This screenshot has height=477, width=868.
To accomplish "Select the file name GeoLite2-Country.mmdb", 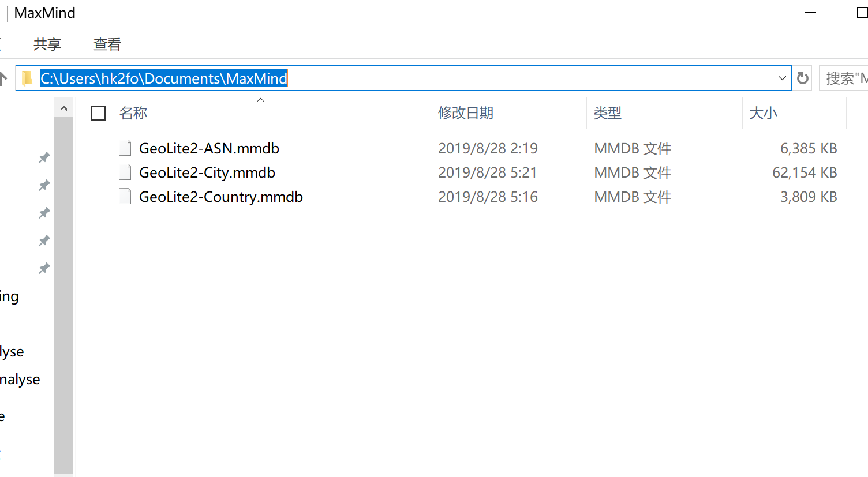I will coord(221,197).
